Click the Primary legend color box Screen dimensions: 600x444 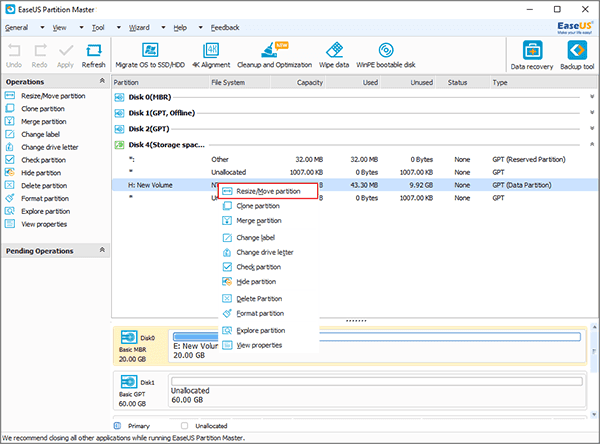tap(117, 426)
